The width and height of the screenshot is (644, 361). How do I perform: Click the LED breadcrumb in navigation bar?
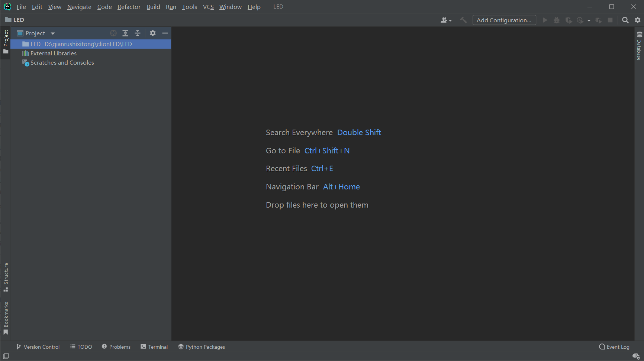pos(15,20)
